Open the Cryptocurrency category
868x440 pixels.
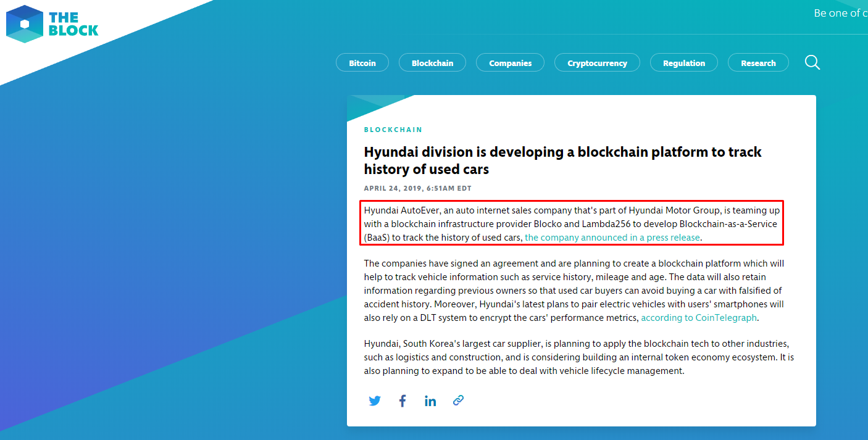597,63
